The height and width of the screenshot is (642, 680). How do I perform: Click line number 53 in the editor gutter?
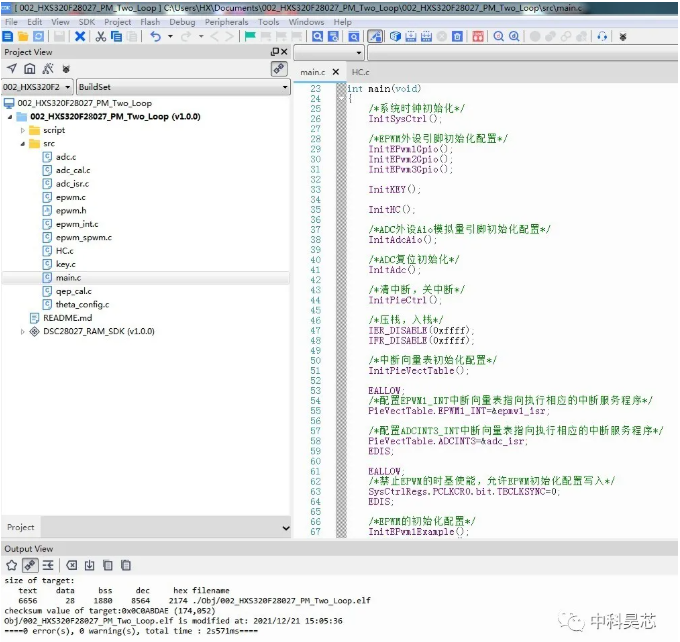[x=315, y=391]
